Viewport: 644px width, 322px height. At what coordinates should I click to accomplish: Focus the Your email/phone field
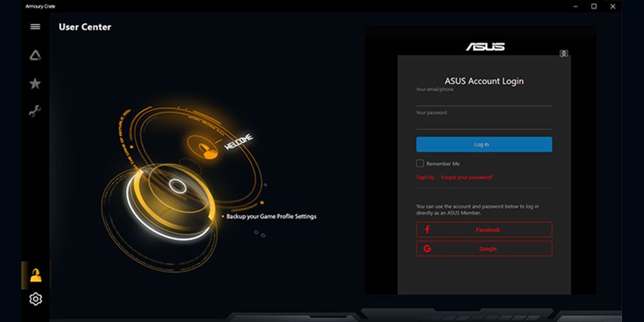pos(484,99)
